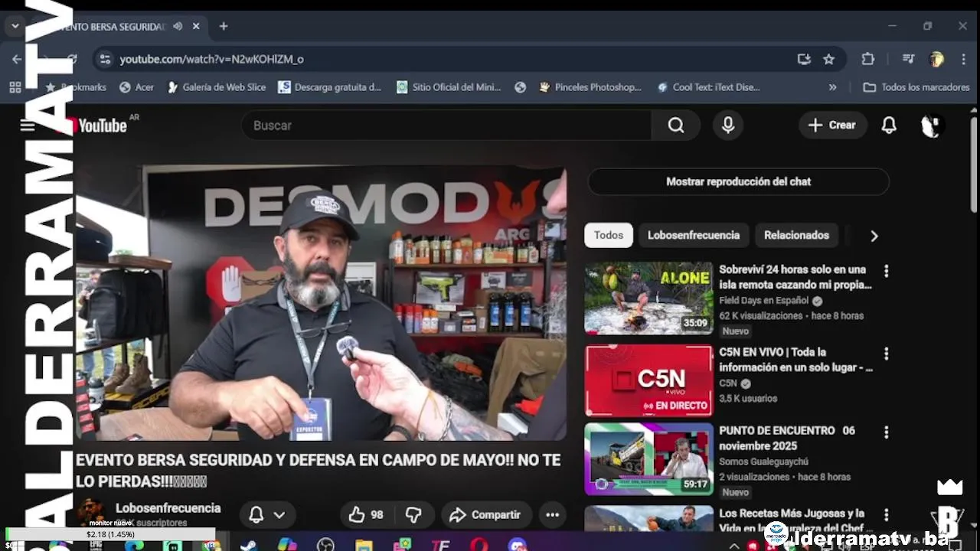Open the Sitio Oficial del Mini bookmark
This screenshot has height=551, width=980.
tap(449, 87)
